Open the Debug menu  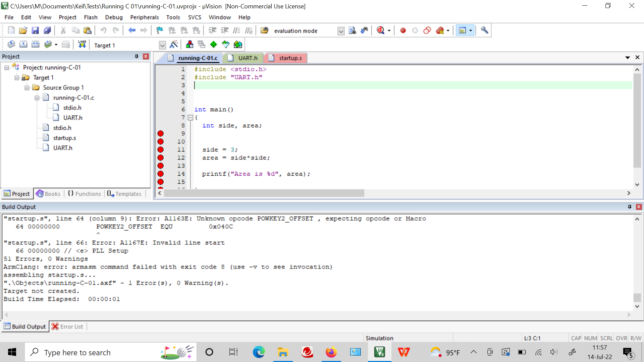coord(114,17)
